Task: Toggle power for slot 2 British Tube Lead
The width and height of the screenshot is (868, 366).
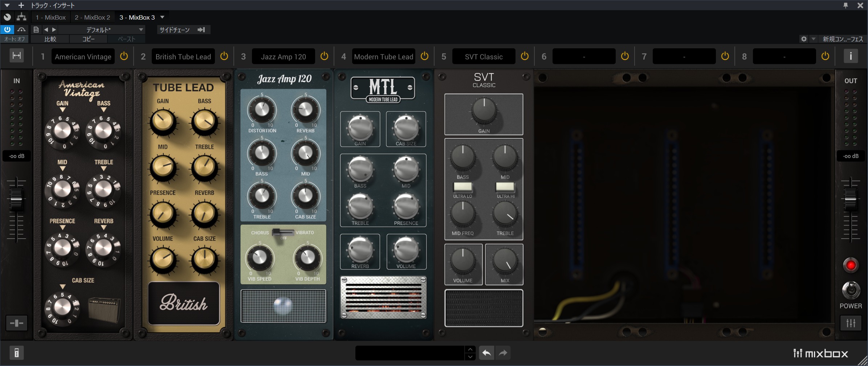Action: pos(224,56)
